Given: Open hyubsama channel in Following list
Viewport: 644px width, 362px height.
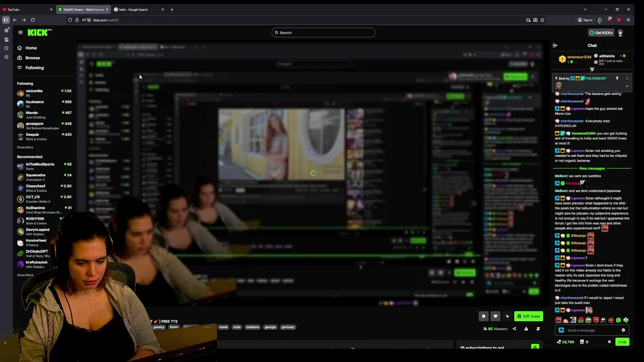Looking at the screenshot, I should pos(44,104).
